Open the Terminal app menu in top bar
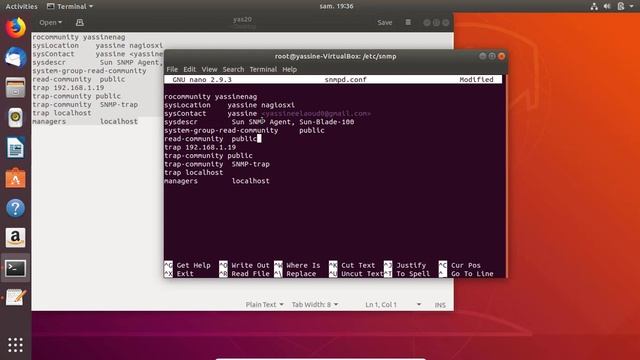 (70, 7)
